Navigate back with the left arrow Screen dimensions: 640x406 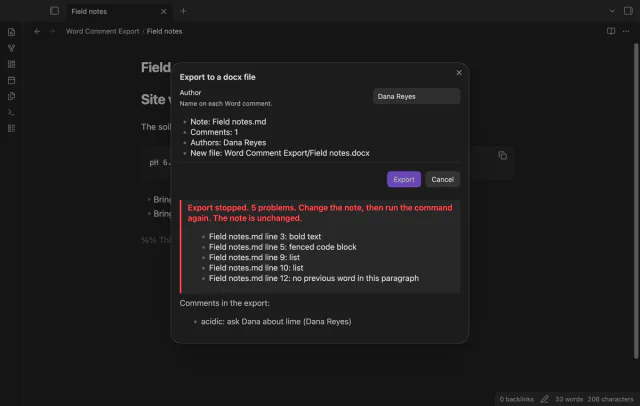pyautogui.click(x=37, y=31)
